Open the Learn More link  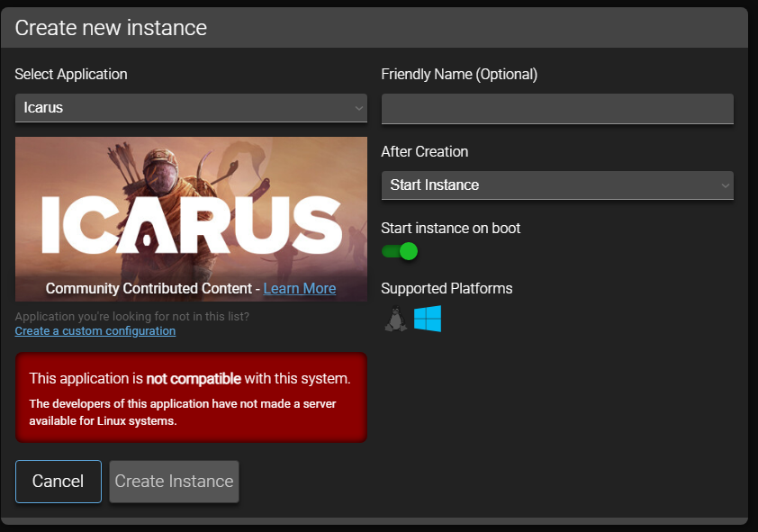click(299, 288)
